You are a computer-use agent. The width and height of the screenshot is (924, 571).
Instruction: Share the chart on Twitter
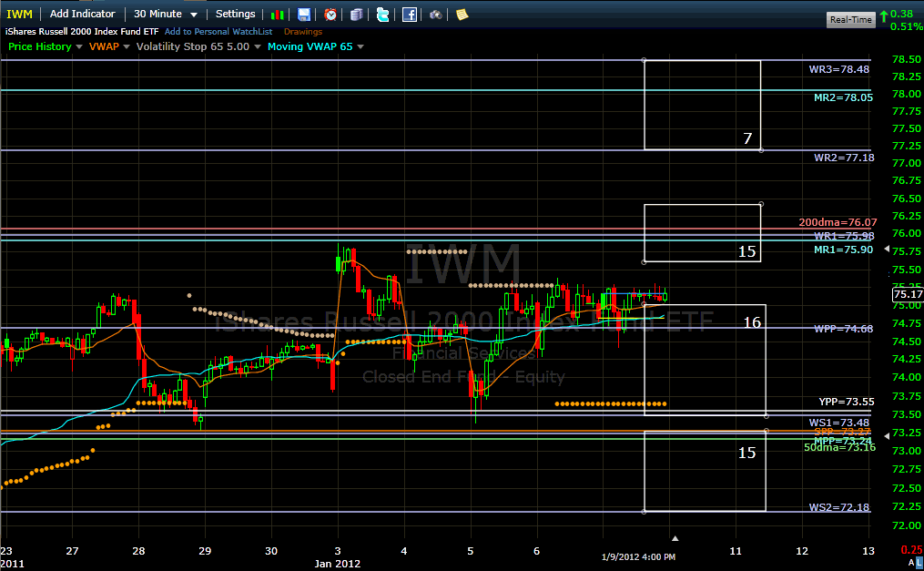coord(382,15)
